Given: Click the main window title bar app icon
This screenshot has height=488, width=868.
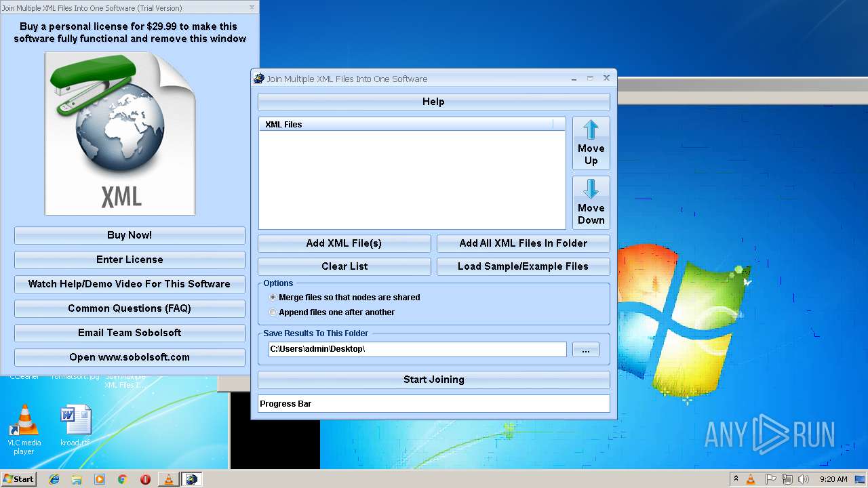Looking at the screenshot, I should 258,79.
